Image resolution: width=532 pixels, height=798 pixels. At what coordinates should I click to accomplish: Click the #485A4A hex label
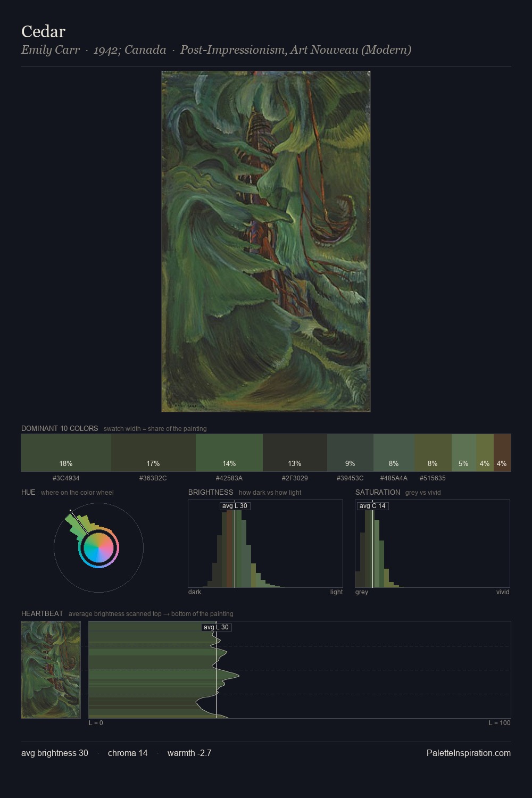394,478
